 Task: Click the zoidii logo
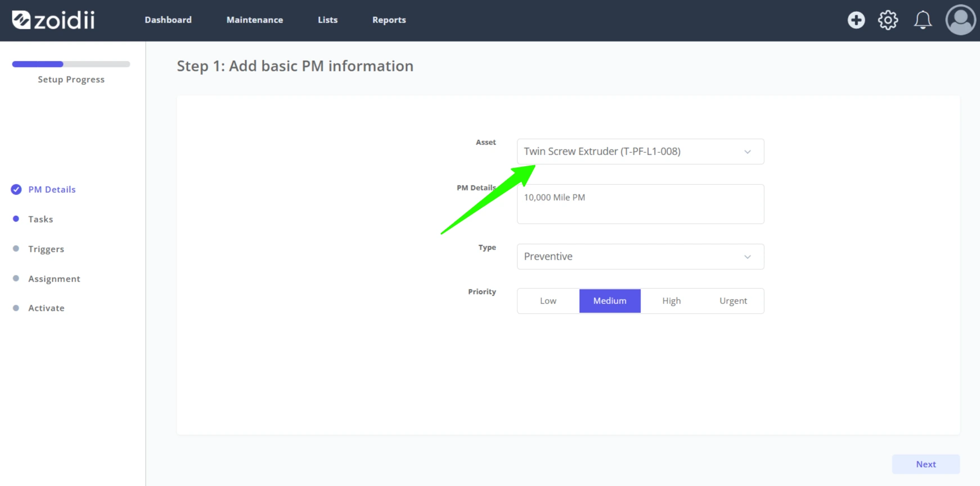[53, 20]
